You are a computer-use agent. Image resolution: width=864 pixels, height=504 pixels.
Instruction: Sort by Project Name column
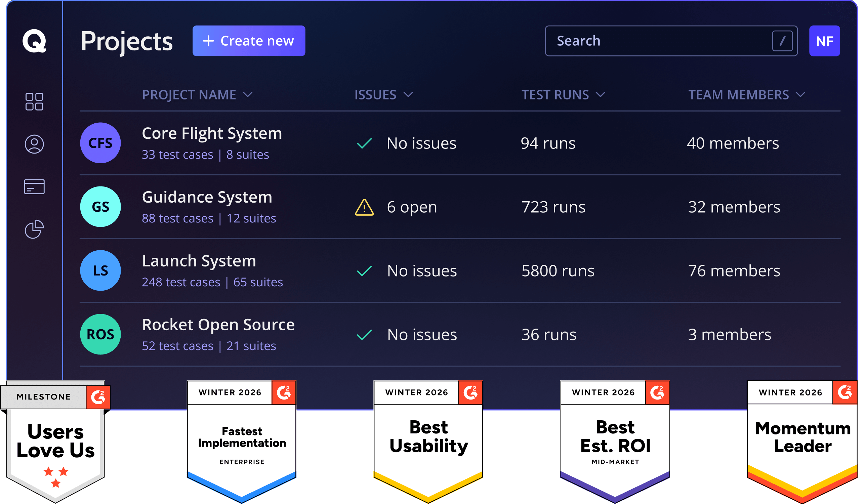[x=197, y=95]
